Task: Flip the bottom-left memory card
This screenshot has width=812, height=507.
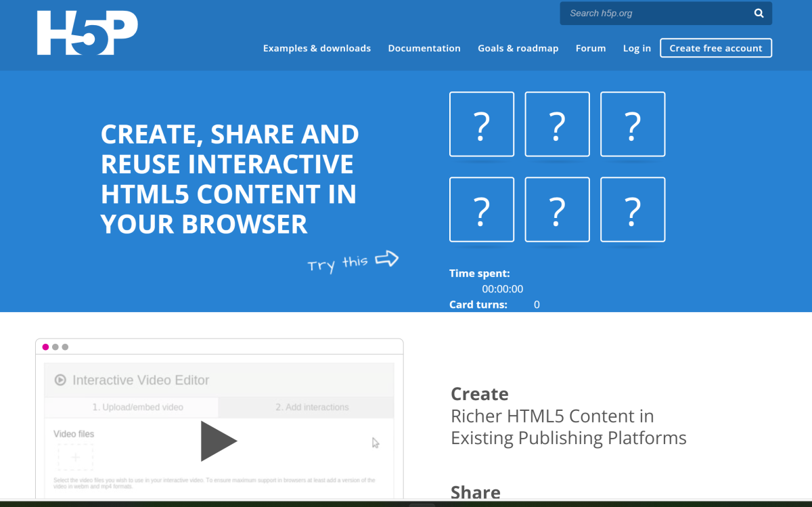Action: tap(482, 210)
